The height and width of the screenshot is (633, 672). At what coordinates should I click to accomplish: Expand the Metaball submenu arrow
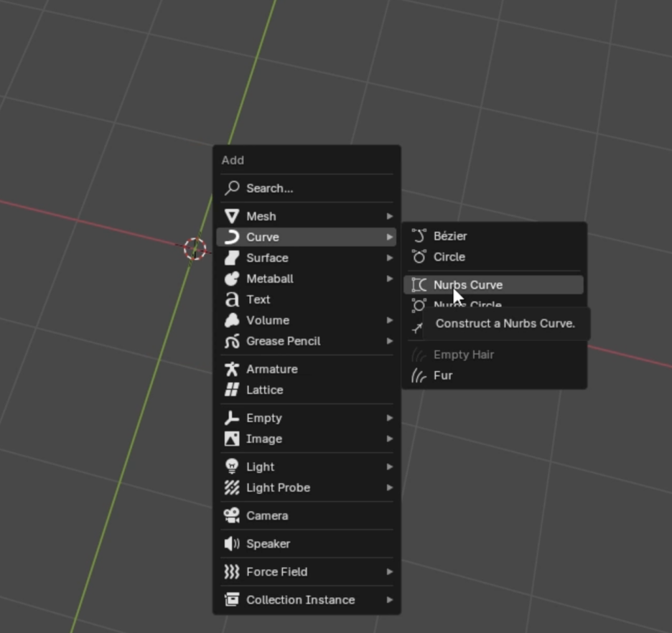tap(390, 278)
